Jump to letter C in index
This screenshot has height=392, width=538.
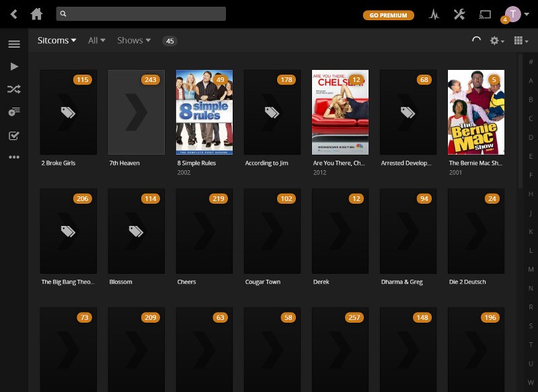tap(531, 118)
